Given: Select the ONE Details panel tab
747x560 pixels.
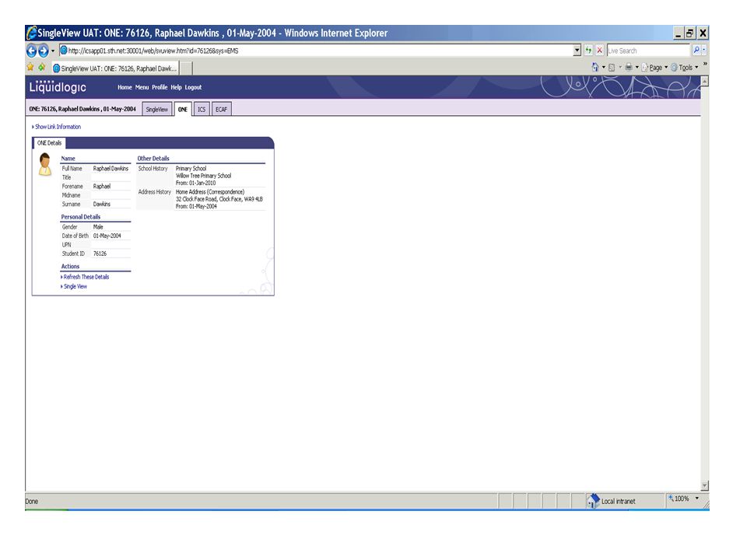Looking at the screenshot, I should pyautogui.click(x=49, y=143).
